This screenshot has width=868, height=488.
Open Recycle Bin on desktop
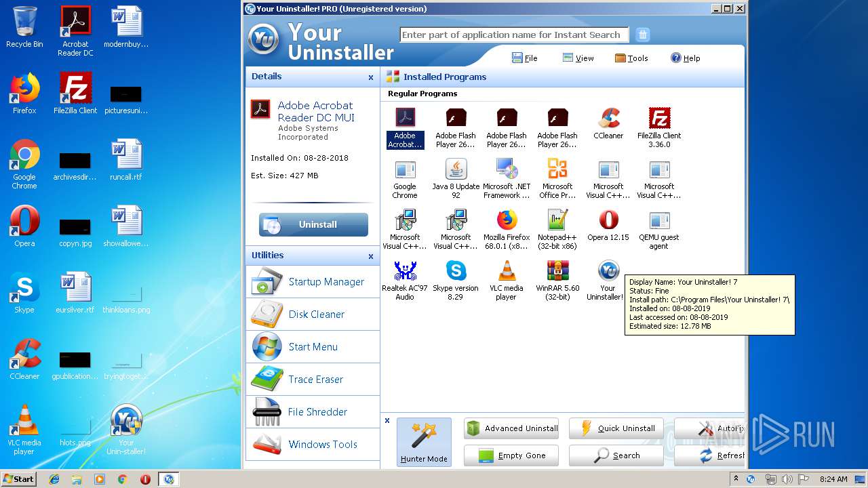[24, 28]
